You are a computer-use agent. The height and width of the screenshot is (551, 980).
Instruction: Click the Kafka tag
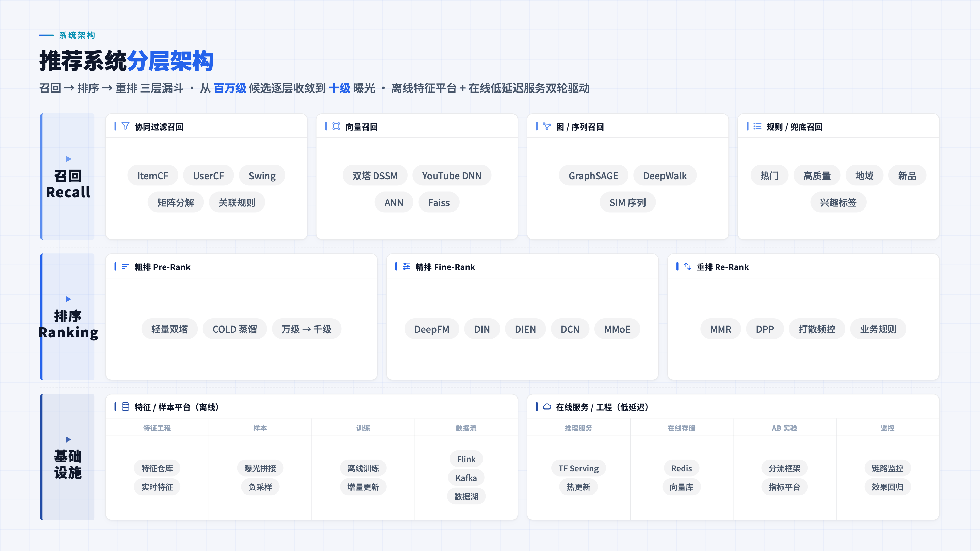click(x=467, y=478)
